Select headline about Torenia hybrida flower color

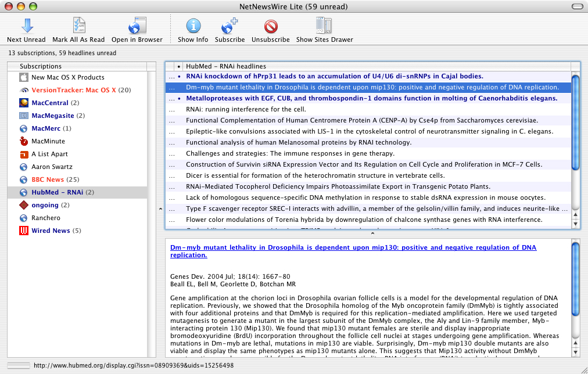pyautogui.click(x=368, y=220)
